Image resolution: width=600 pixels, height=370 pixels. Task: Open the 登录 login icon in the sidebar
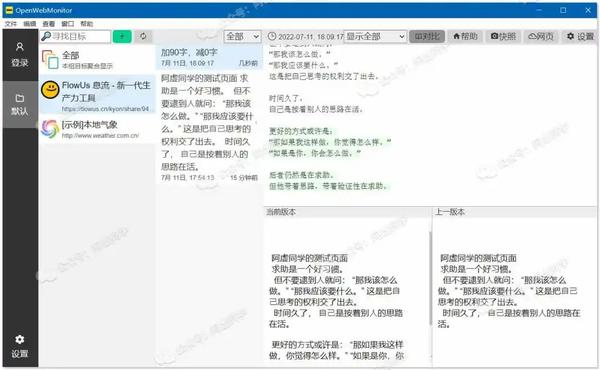pos(20,55)
